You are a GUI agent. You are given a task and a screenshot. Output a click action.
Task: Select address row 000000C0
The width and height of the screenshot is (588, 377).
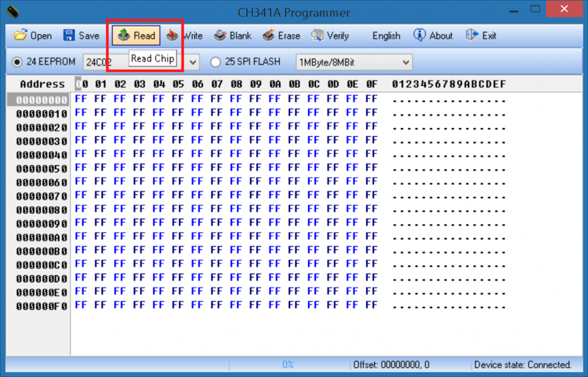coord(41,265)
